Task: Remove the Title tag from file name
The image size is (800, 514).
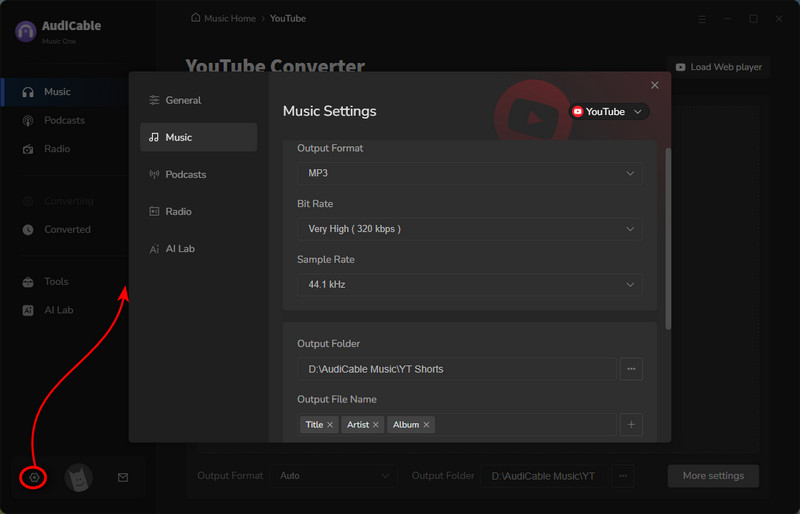Action: pos(330,425)
